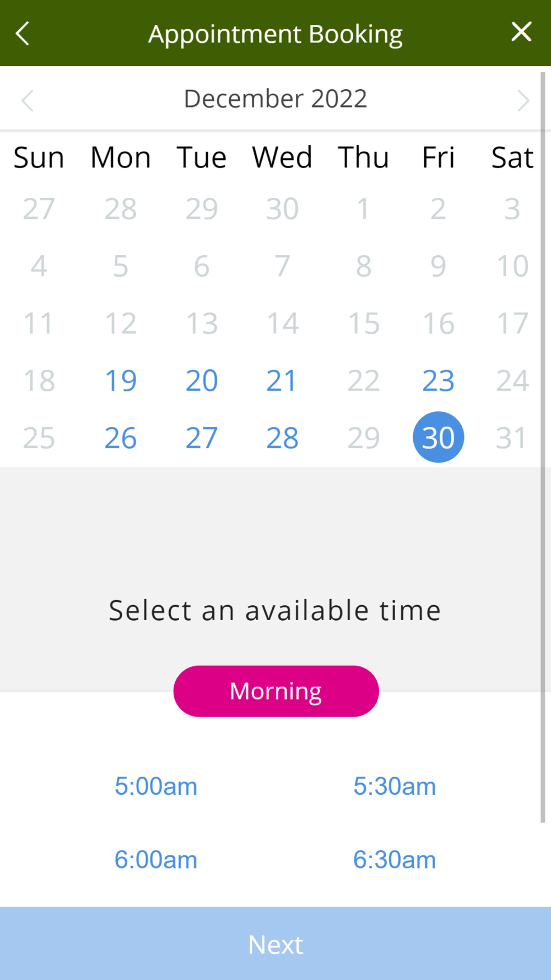Select the 6:30am appointment time
551x980 pixels.
tap(395, 860)
